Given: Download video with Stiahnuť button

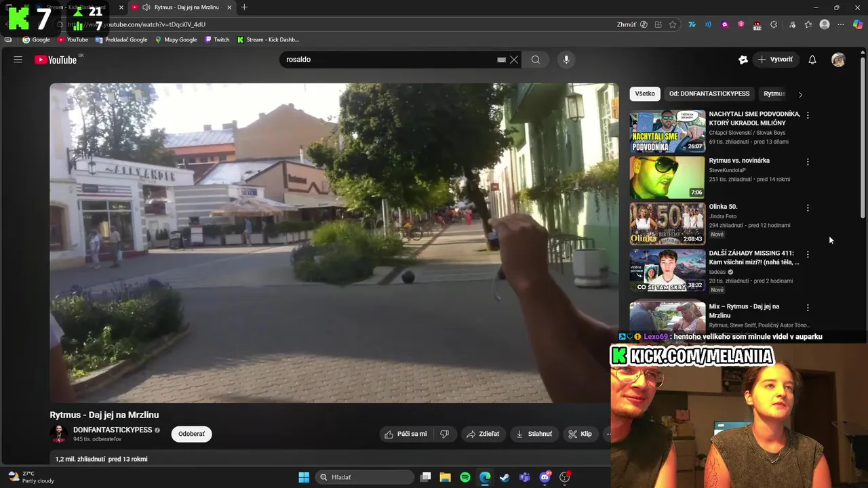Looking at the screenshot, I should tap(534, 434).
